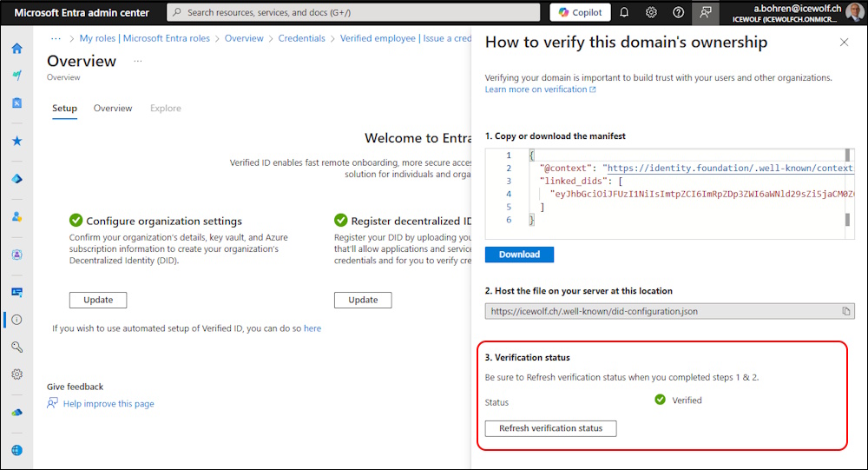Viewport: 868px width, 470px height.
Task: Open Favorites star in the sidebar
Action: pyautogui.click(x=16, y=141)
